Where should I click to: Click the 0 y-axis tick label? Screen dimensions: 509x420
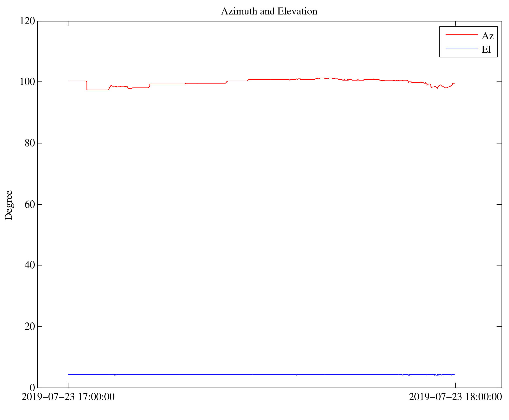click(x=32, y=388)
